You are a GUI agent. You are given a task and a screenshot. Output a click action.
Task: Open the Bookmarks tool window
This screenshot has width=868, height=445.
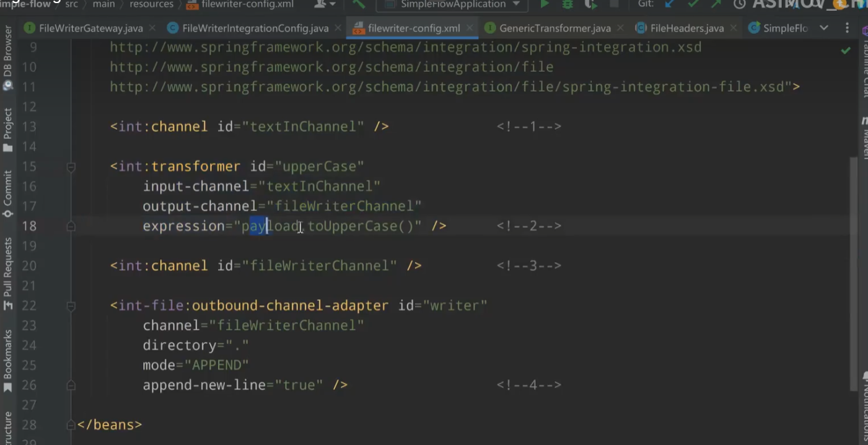coord(7,361)
